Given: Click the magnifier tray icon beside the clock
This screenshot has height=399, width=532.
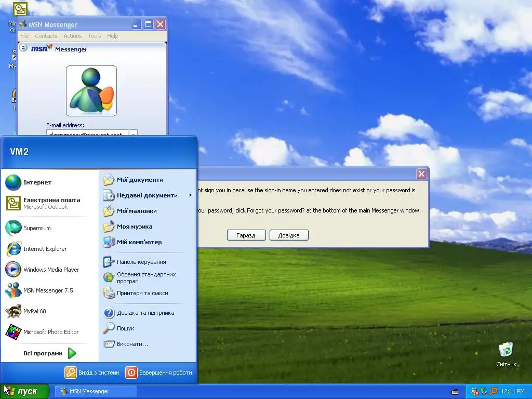Looking at the screenshot, I should coord(494,392).
